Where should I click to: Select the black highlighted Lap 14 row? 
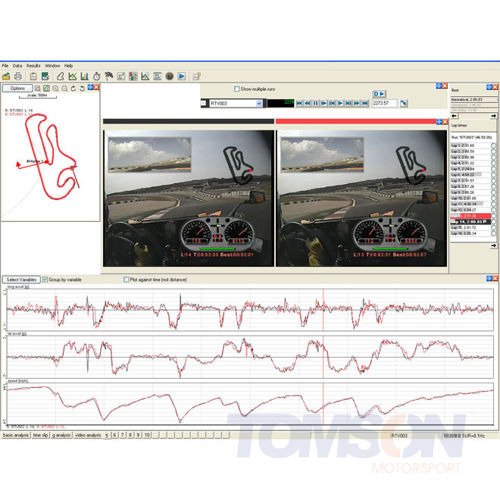[x=471, y=222]
